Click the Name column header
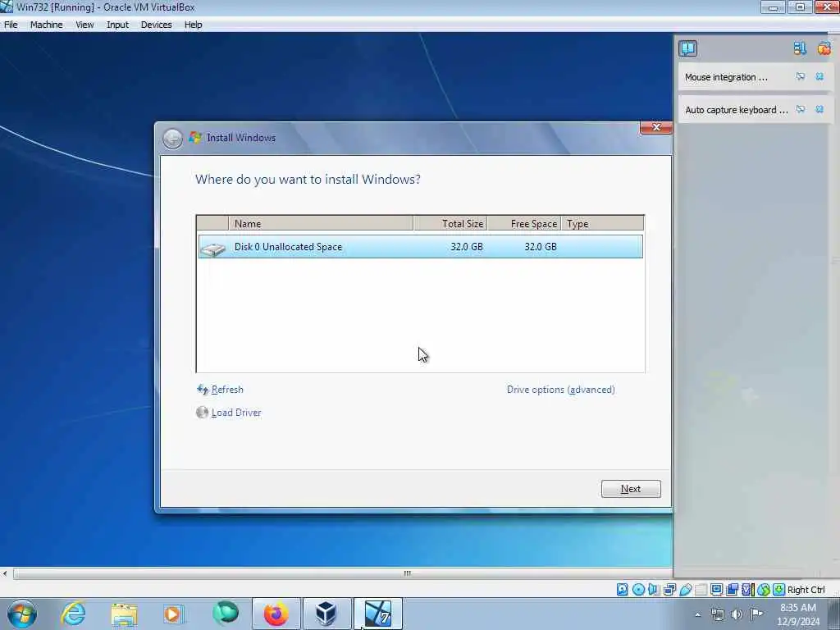 (321, 223)
